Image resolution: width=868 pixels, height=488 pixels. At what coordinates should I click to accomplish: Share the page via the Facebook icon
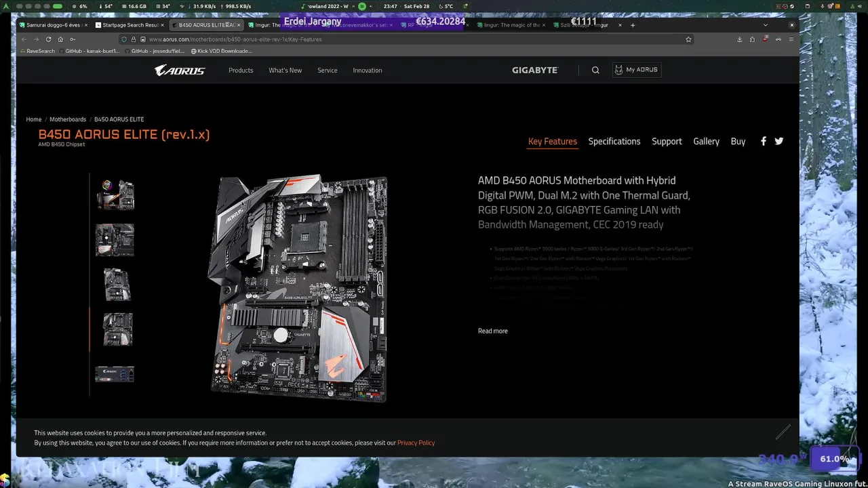[x=764, y=141]
